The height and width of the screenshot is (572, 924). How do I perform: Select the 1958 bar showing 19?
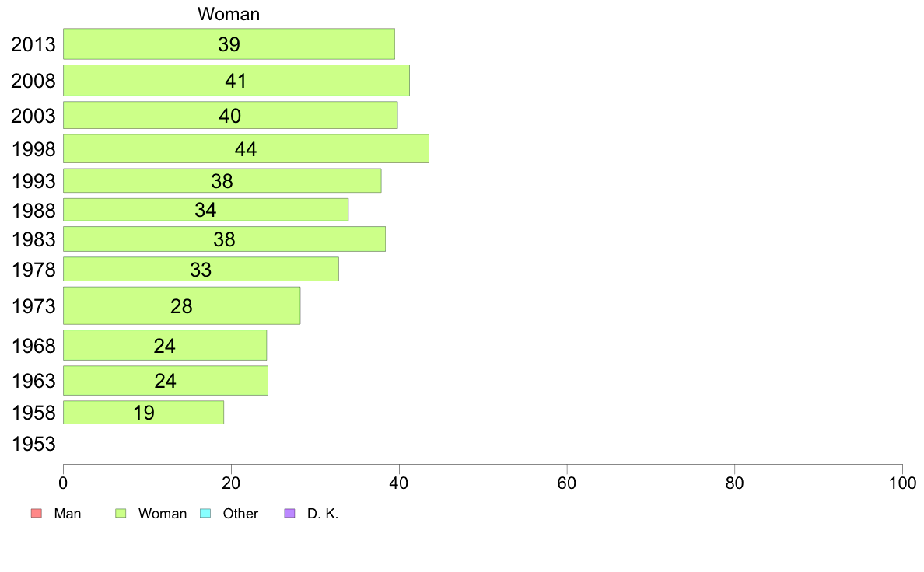143,413
